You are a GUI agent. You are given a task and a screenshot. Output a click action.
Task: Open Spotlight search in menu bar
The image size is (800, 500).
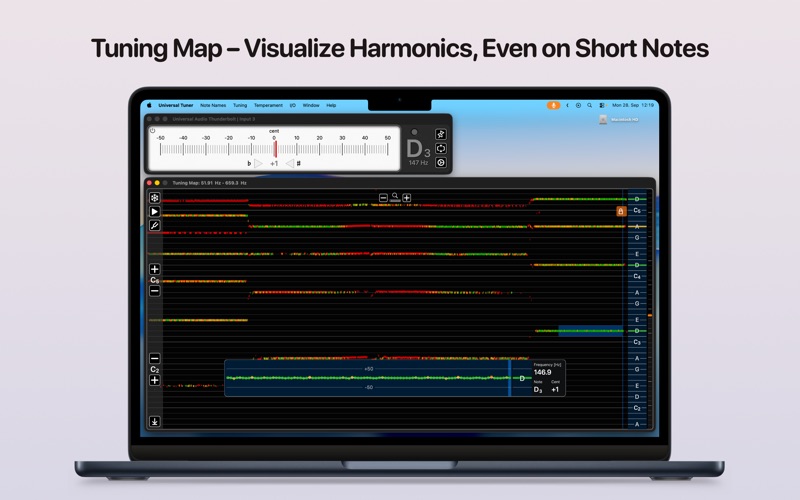tap(589, 105)
